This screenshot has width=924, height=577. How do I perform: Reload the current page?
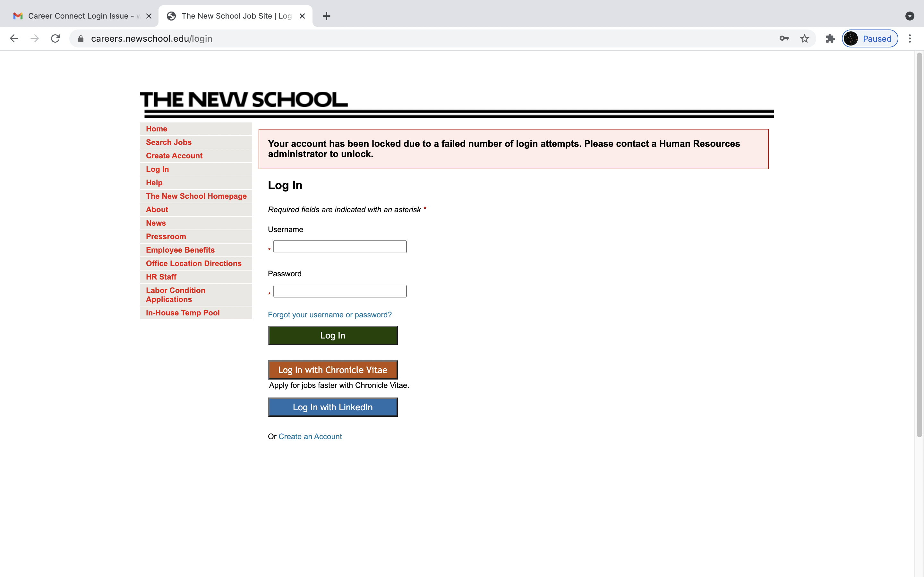point(56,38)
